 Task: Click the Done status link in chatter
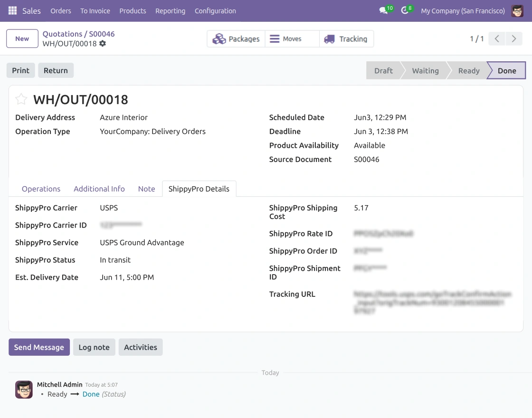tap(91, 394)
